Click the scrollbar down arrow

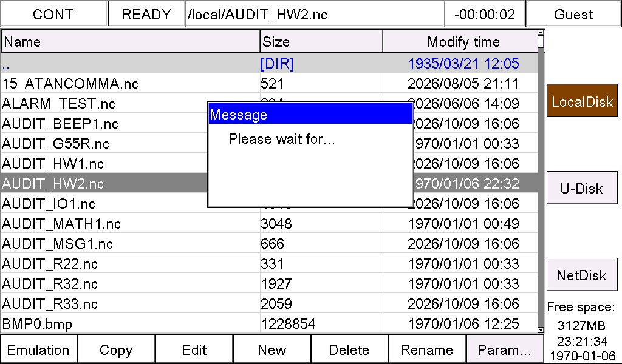tap(541, 329)
